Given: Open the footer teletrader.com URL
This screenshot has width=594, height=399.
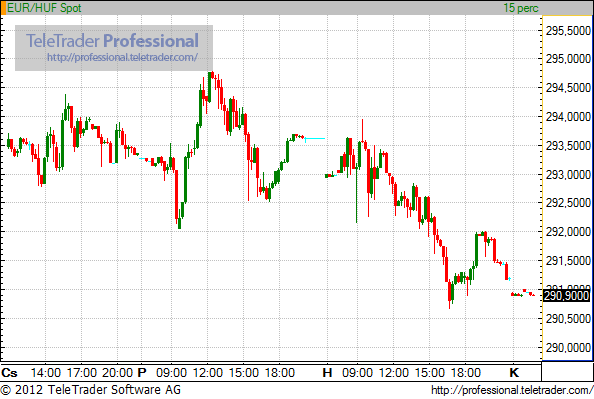Looking at the screenshot, I should [x=512, y=390].
